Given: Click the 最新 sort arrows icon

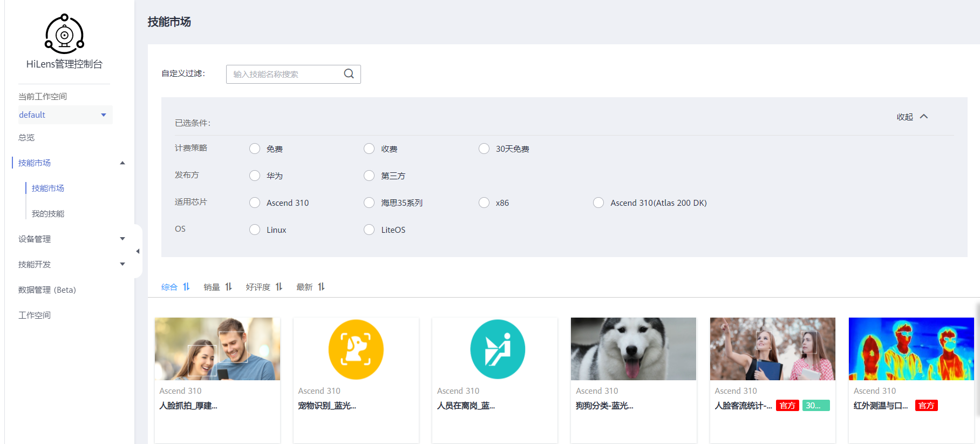Looking at the screenshot, I should coord(321,287).
